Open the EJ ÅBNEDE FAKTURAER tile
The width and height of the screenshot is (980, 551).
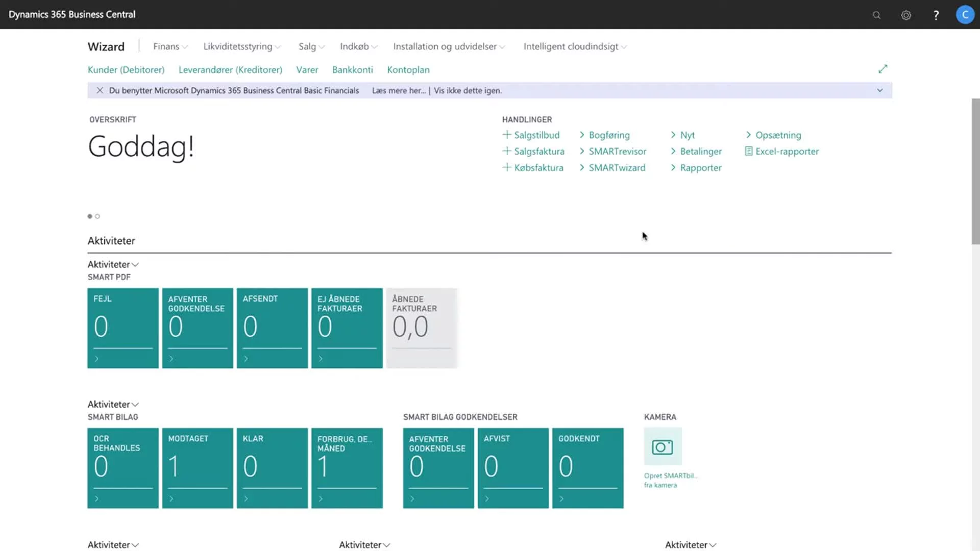tap(347, 328)
